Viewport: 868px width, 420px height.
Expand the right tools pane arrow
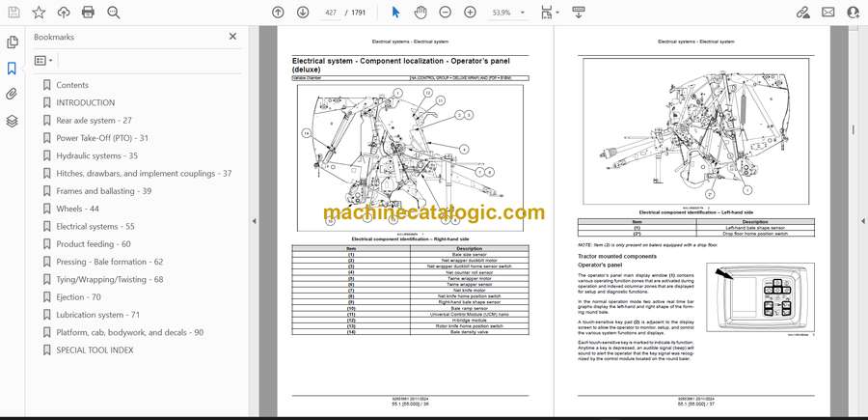tap(863, 221)
